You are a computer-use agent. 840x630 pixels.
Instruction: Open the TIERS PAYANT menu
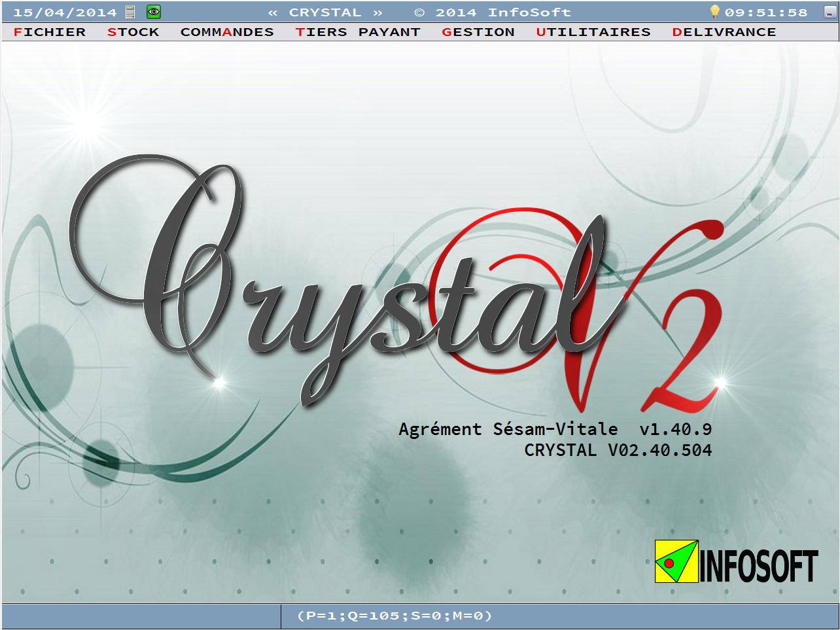358,32
